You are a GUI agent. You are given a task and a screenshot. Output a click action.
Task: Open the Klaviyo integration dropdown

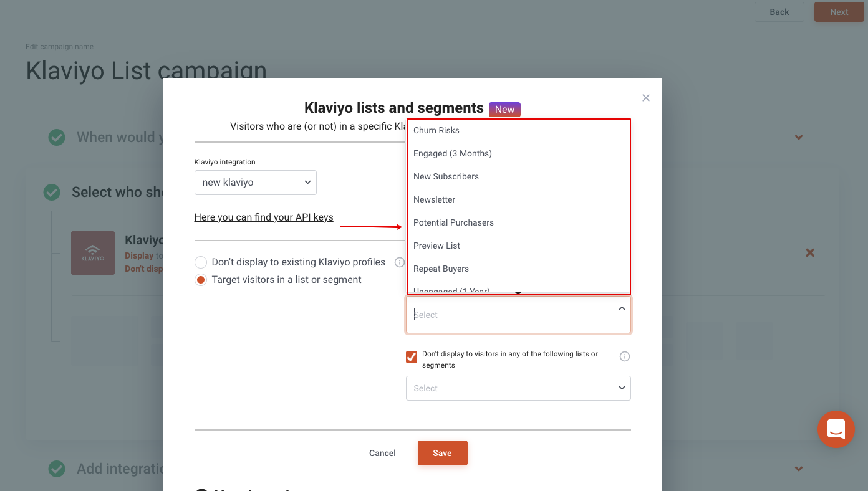(256, 183)
